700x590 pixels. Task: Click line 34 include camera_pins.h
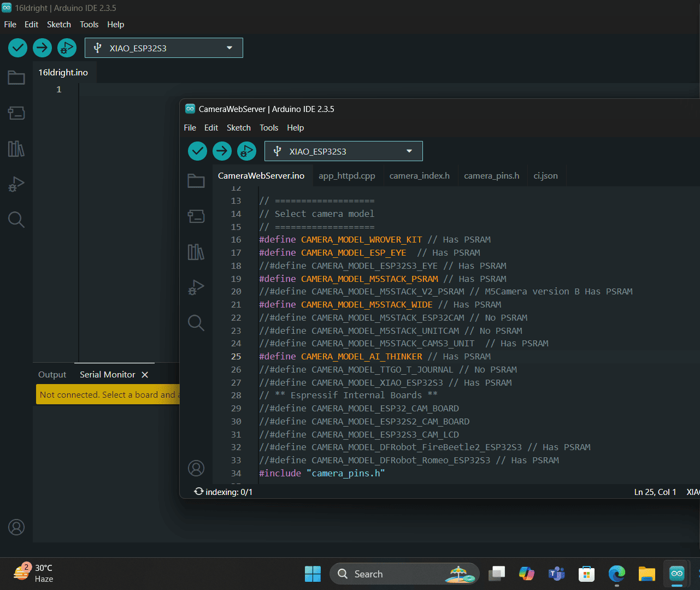322,473
